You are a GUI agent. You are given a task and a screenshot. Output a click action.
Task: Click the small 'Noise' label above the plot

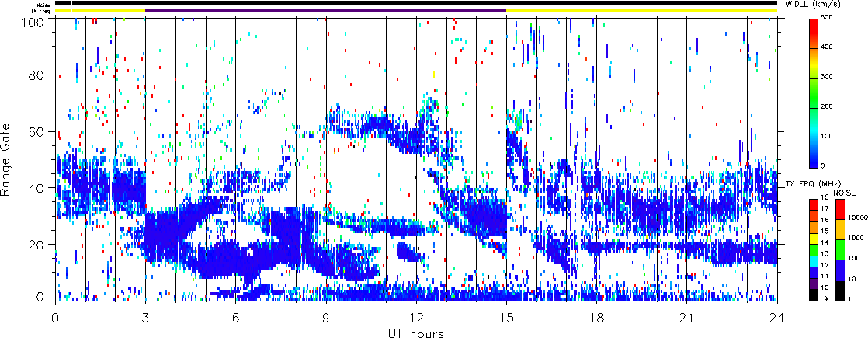[x=43, y=5]
